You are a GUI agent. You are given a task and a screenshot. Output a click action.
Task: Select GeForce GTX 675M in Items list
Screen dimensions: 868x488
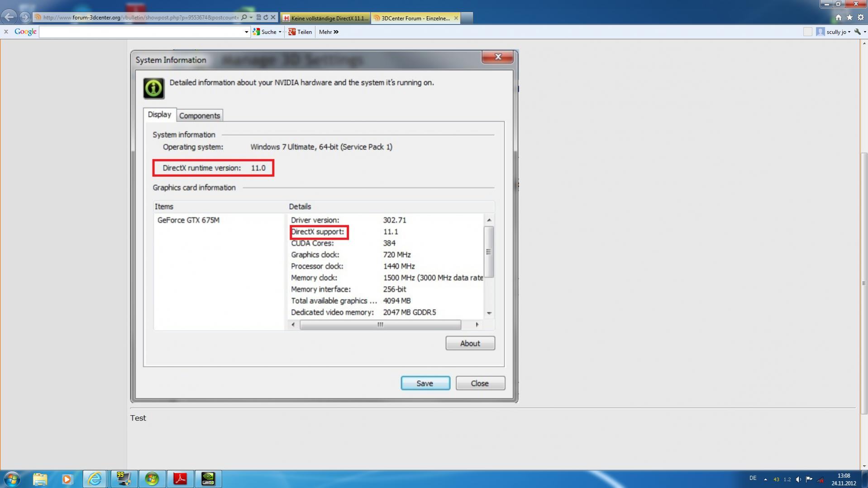coord(188,220)
